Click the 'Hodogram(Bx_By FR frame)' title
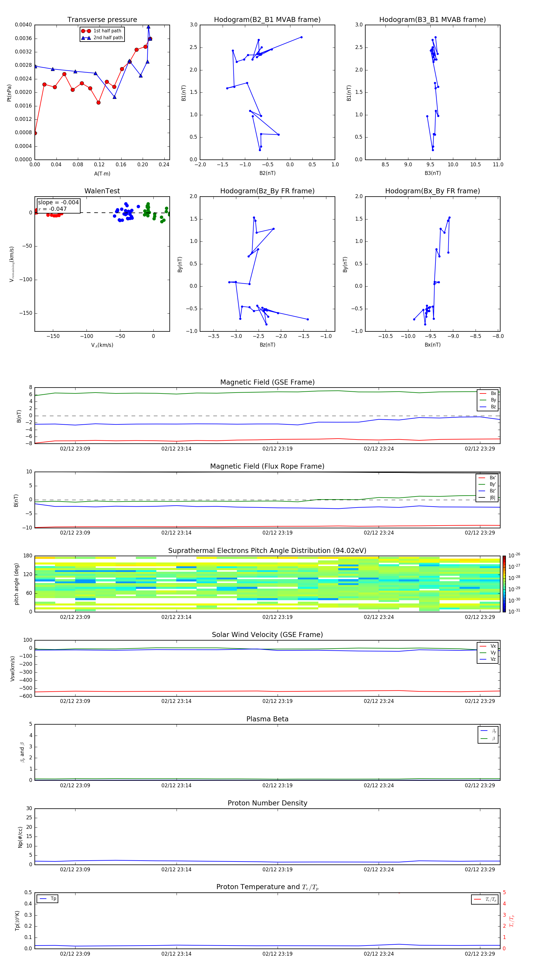Screen dimensions: 535x980 click(x=432, y=191)
